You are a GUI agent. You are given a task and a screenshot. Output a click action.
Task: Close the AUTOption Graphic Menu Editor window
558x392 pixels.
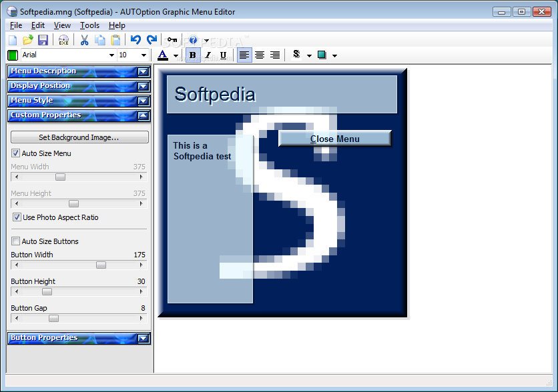click(542, 12)
